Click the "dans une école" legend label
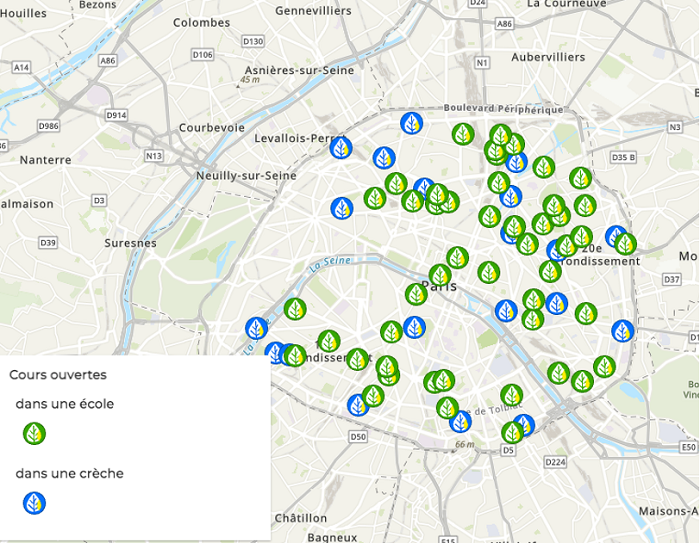 (65, 404)
